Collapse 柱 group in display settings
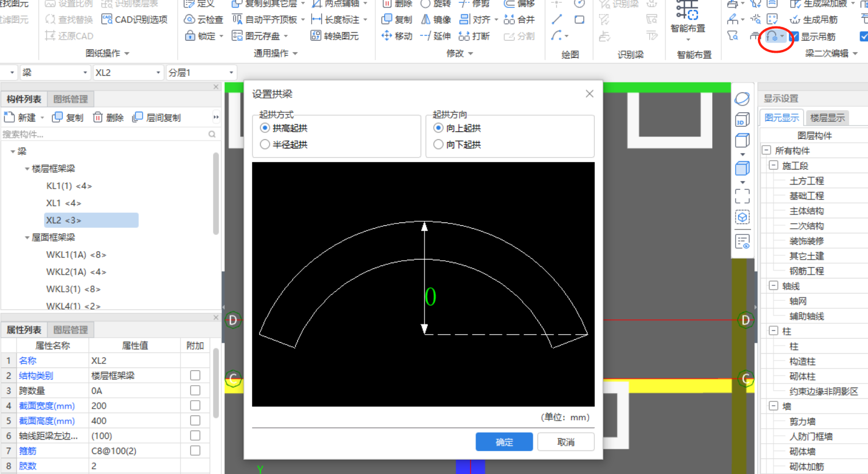This screenshot has height=474, width=868. 773,331
